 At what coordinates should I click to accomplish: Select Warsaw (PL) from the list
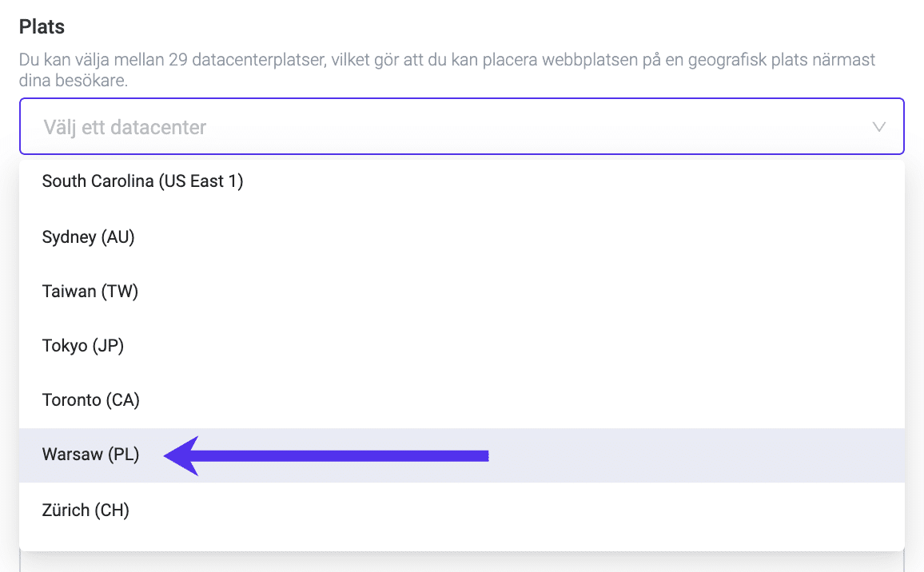(91, 455)
